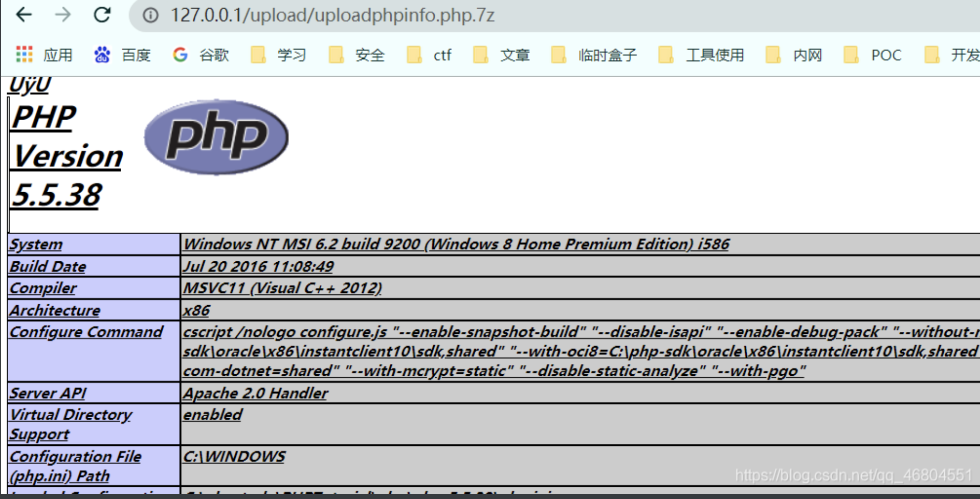
Task: View site information icon in address bar
Action: pyautogui.click(x=150, y=15)
